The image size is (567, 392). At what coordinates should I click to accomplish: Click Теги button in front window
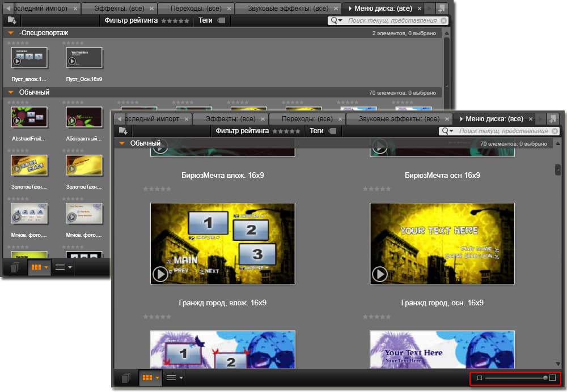click(323, 131)
